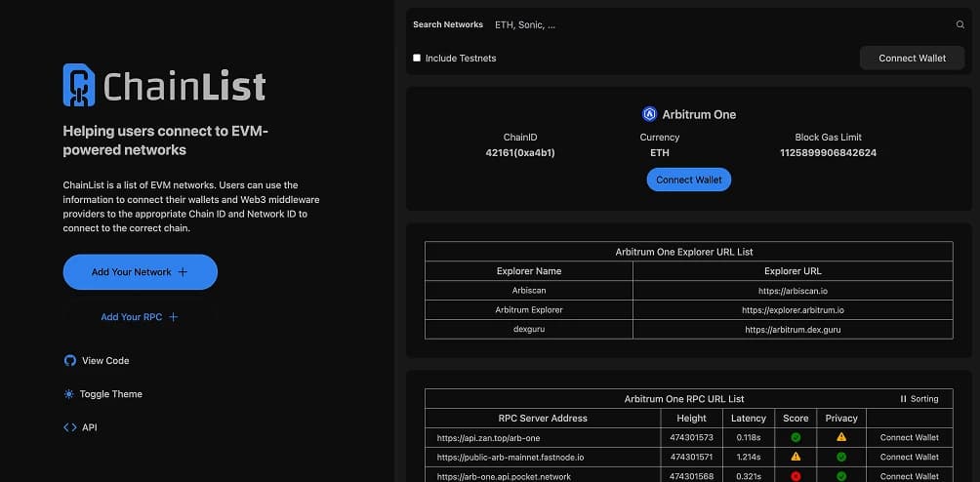Click the GitHub icon beside View Code
The height and width of the screenshot is (482, 980).
point(70,360)
